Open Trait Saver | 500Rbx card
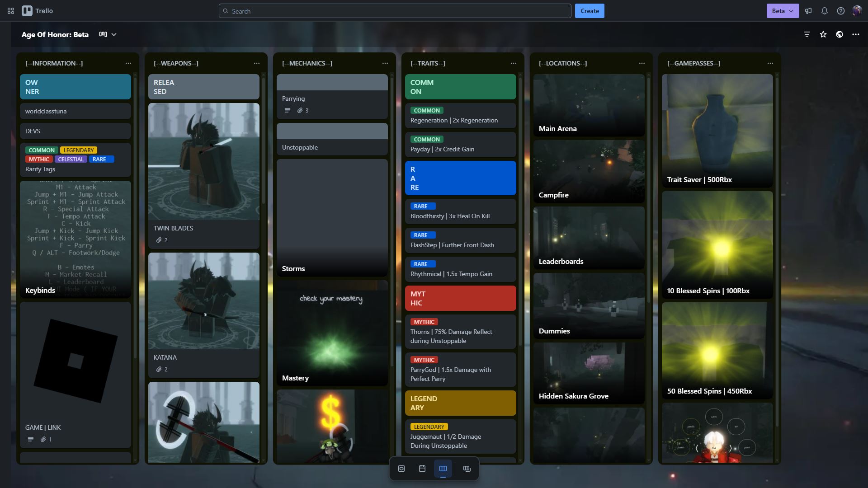 point(717,131)
